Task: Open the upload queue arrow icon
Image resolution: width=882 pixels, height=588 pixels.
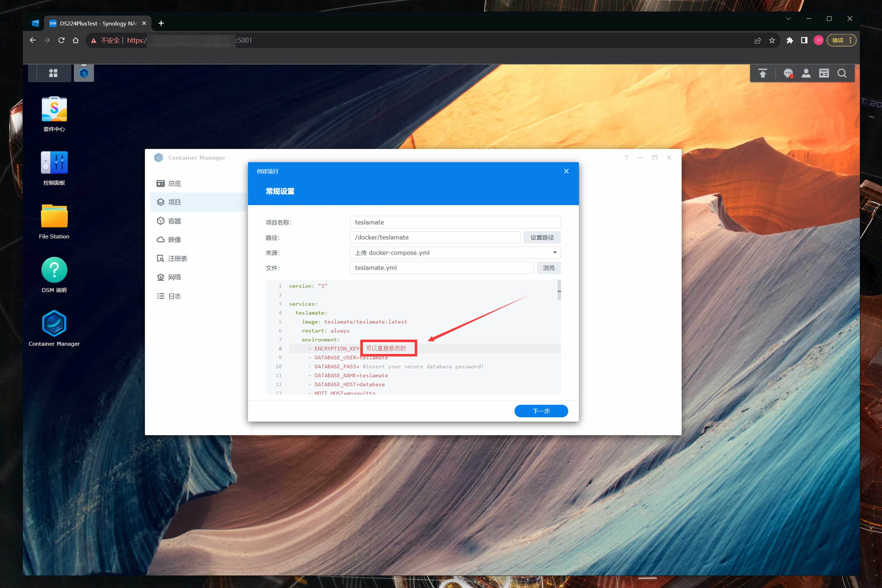Action: point(762,73)
